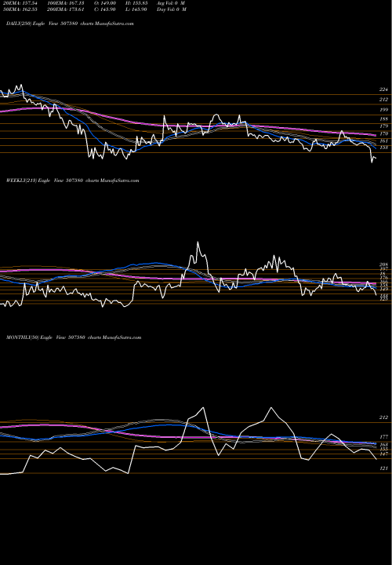Click the 161 price label on daily chart
The image size is (392, 565).
(383, 141)
